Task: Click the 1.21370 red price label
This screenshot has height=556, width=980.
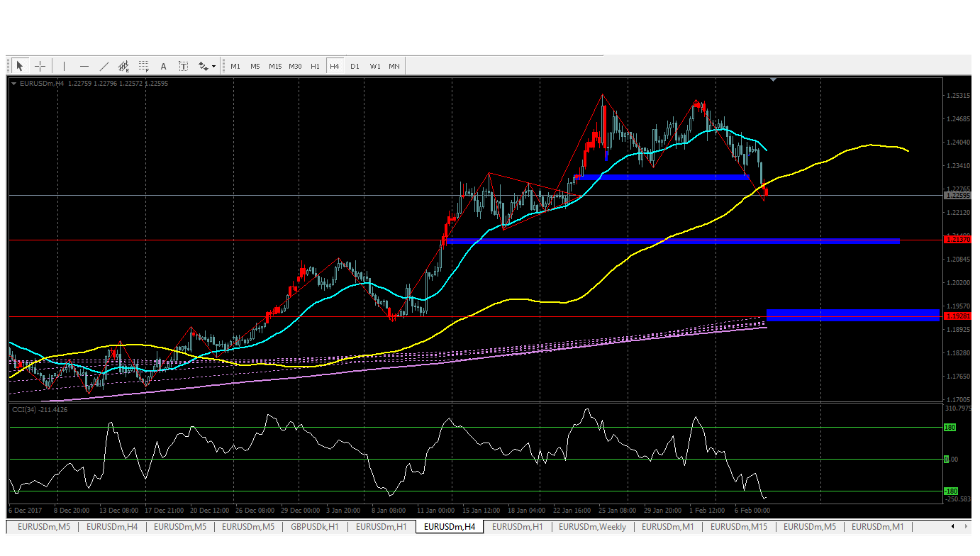Action: click(958, 240)
